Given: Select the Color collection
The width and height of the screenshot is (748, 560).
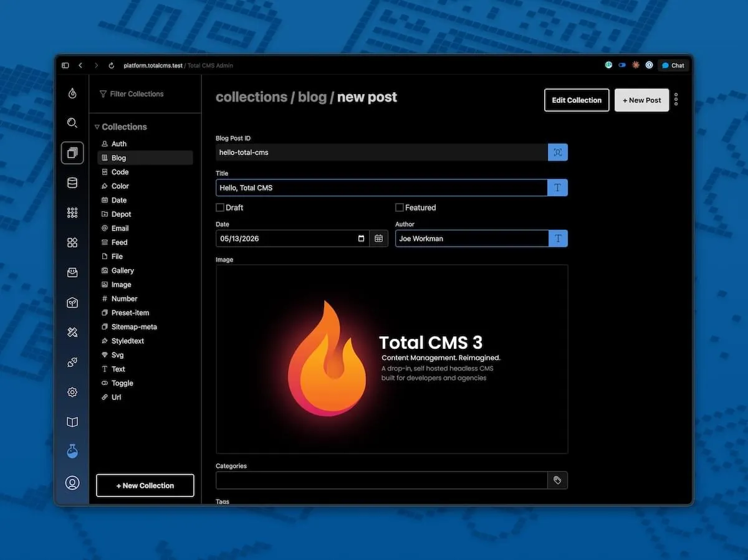Looking at the screenshot, I should (x=145, y=186).
